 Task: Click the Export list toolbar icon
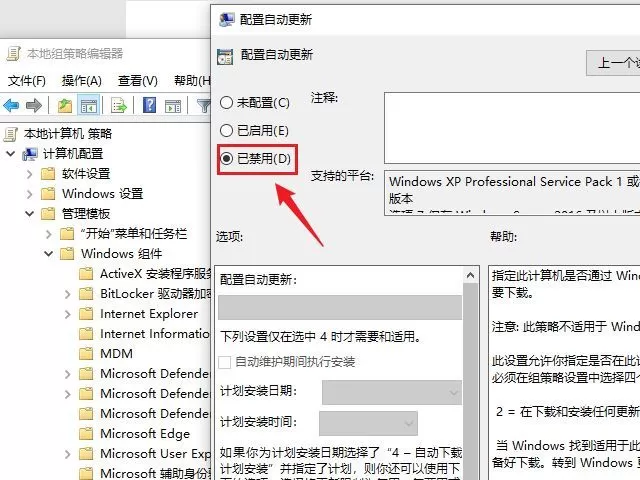(118, 106)
